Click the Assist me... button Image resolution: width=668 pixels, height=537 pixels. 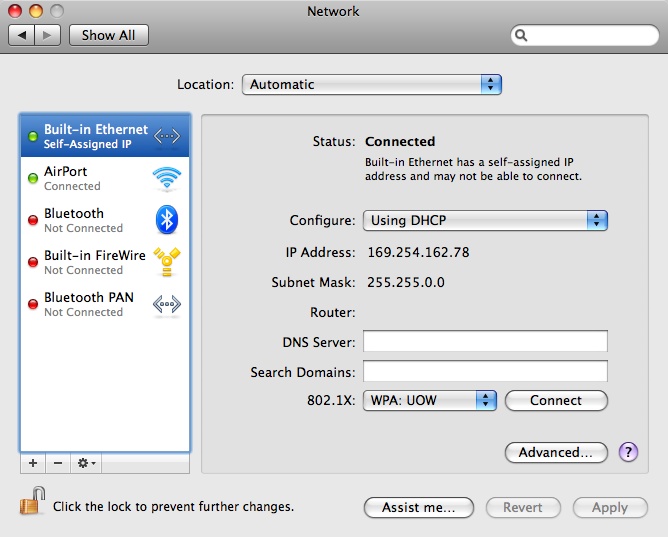419,508
